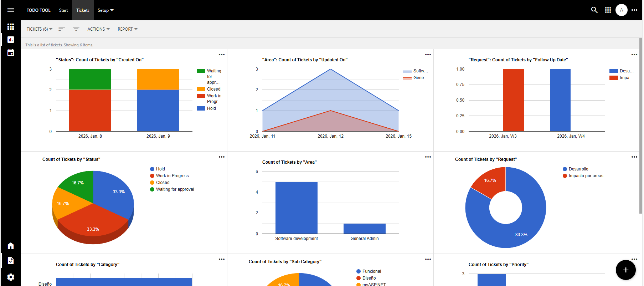Switch to the Start tab
Image resolution: width=644 pixels, height=286 pixels.
tap(63, 10)
